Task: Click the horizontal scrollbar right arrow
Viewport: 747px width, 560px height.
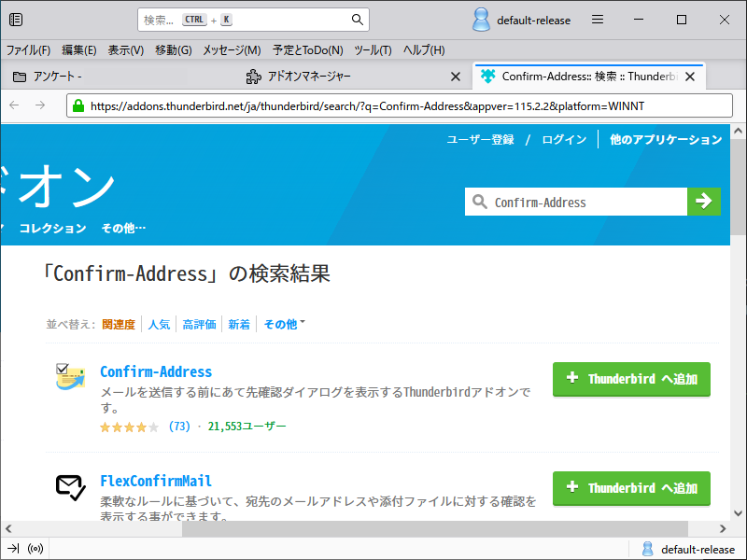Action: (x=723, y=528)
